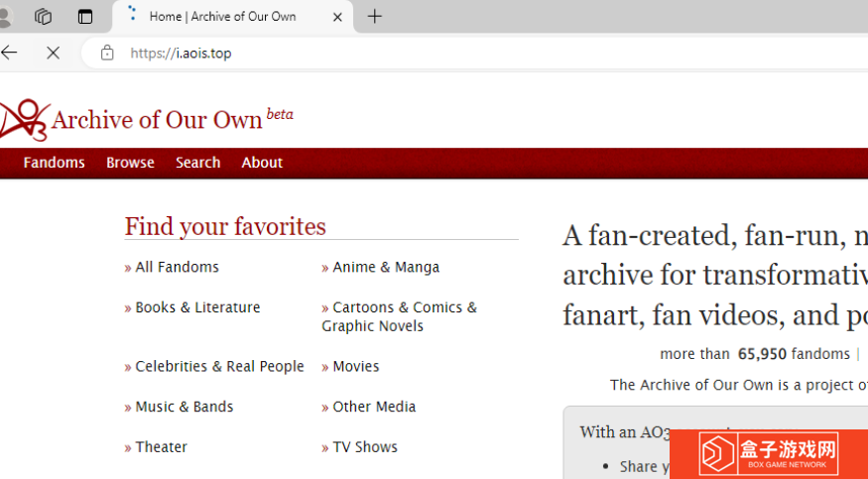Click the Find your favorites heading

tap(225, 226)
